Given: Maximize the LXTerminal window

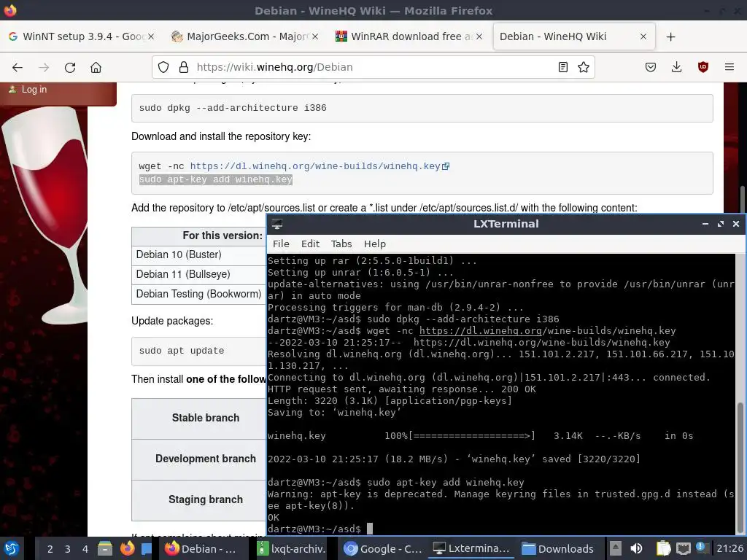Looking at the screenshot, I should [x=720, y=224].
